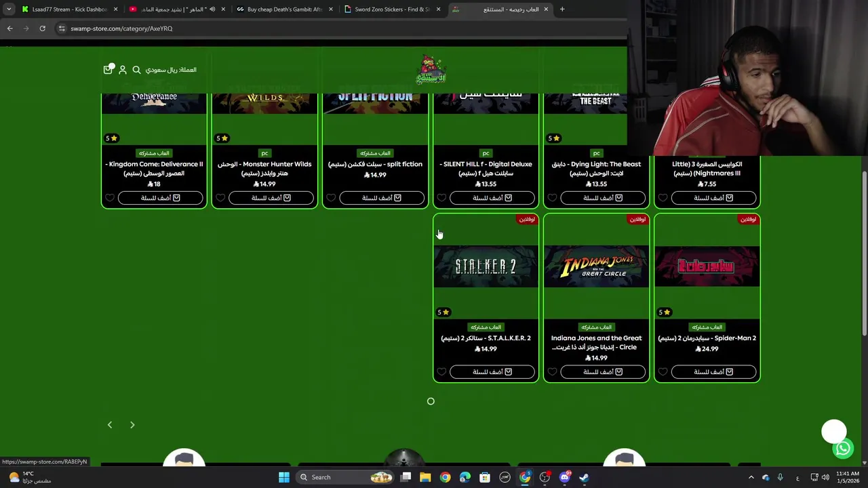Open Microsoft Edge from the taskbar
This screenshot has height=488, width=868.
click(465, 477)
